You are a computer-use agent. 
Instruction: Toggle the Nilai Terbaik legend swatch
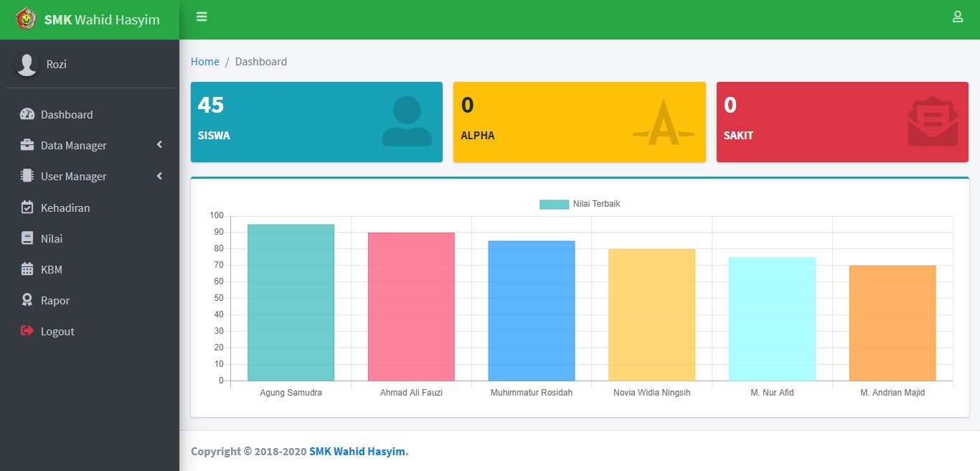554,205
